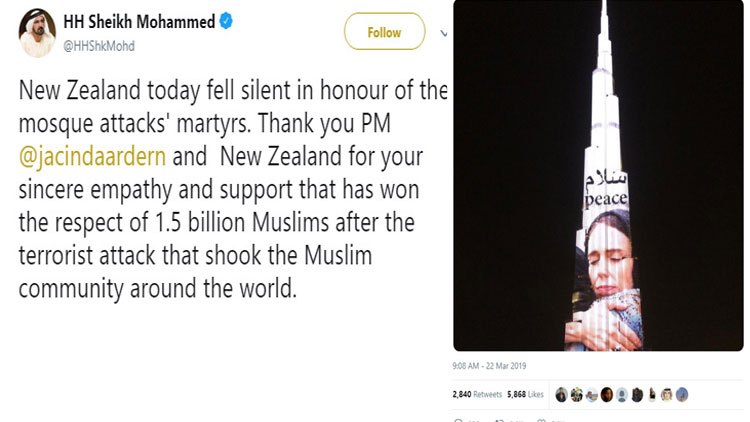This screenshot has width=750, height=422.
Task: Click the @HHShkMohd handle
Action: coord(99,45)
